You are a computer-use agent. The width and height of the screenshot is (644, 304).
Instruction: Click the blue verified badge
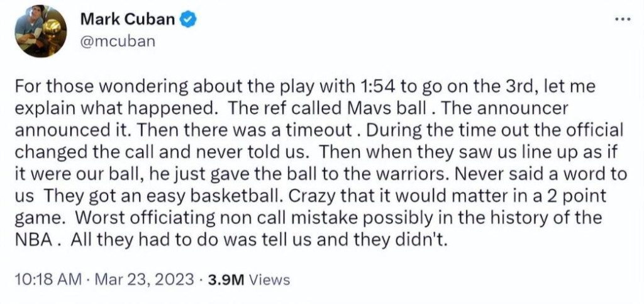coord(189,20)
